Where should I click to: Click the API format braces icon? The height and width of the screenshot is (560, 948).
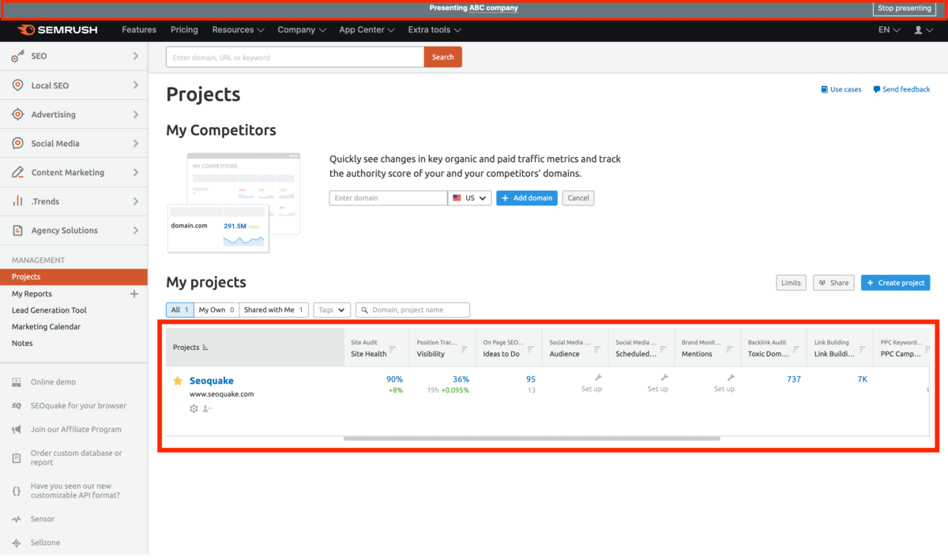pos(17,491)
